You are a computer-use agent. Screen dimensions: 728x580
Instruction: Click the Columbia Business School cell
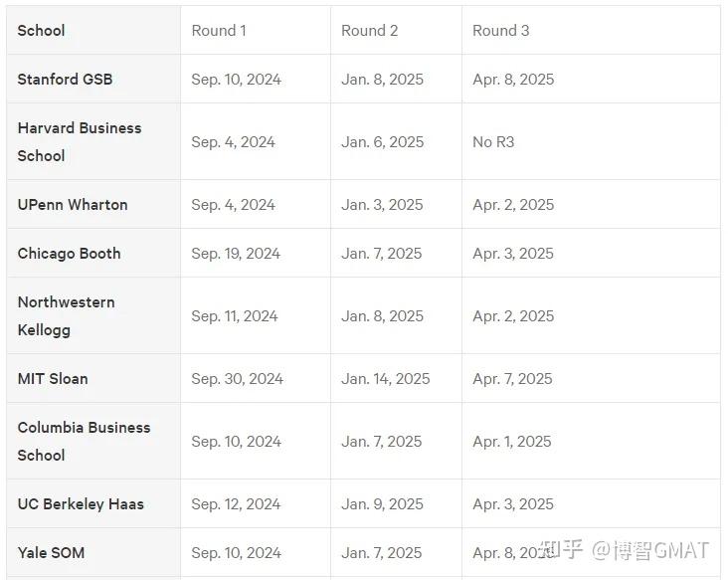[84, 442]
